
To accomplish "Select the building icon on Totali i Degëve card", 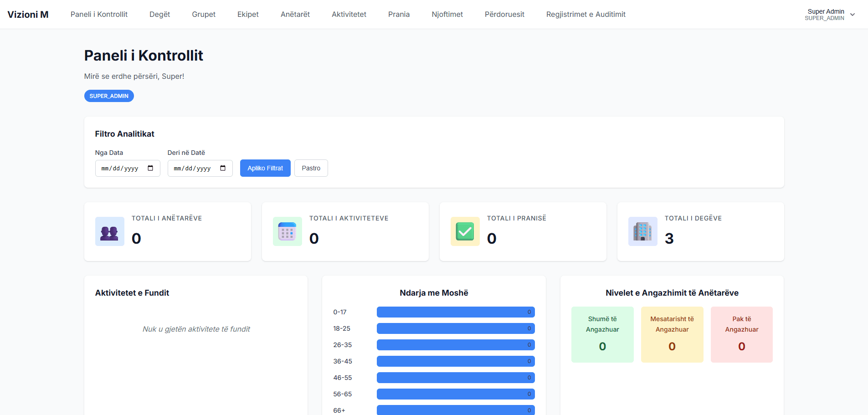I will [642, 231].
